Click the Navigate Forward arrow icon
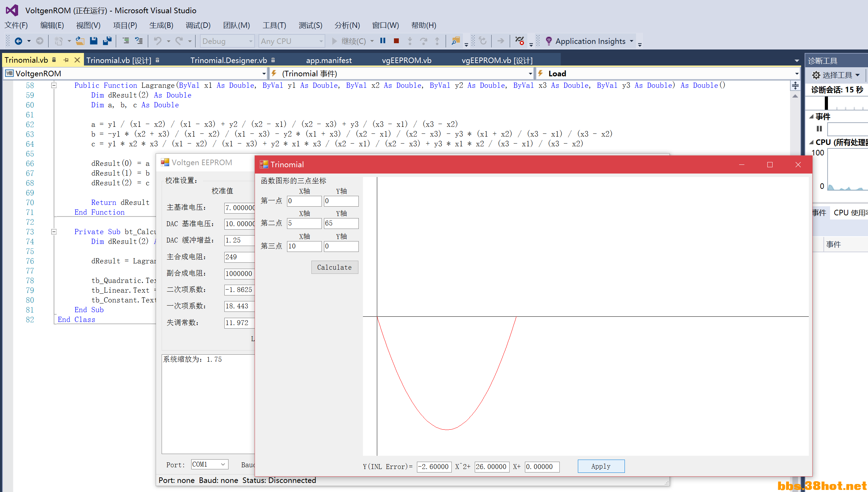 (40, 41)
